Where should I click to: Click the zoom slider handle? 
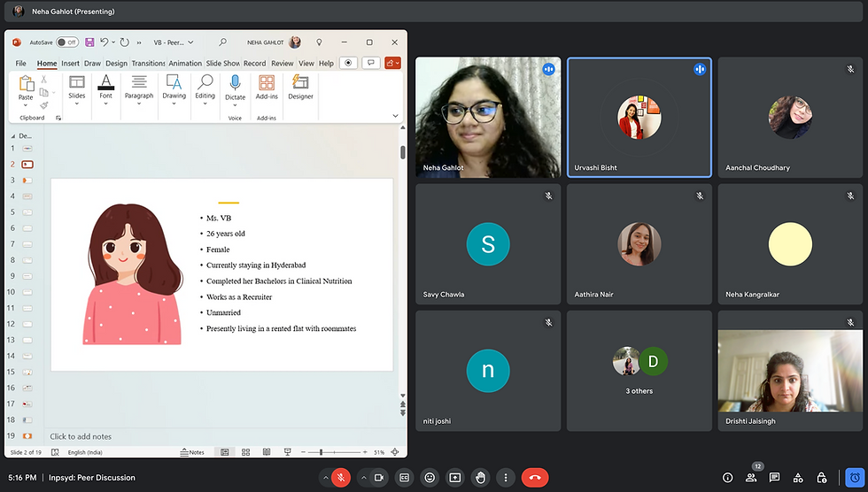pos(321,452)
